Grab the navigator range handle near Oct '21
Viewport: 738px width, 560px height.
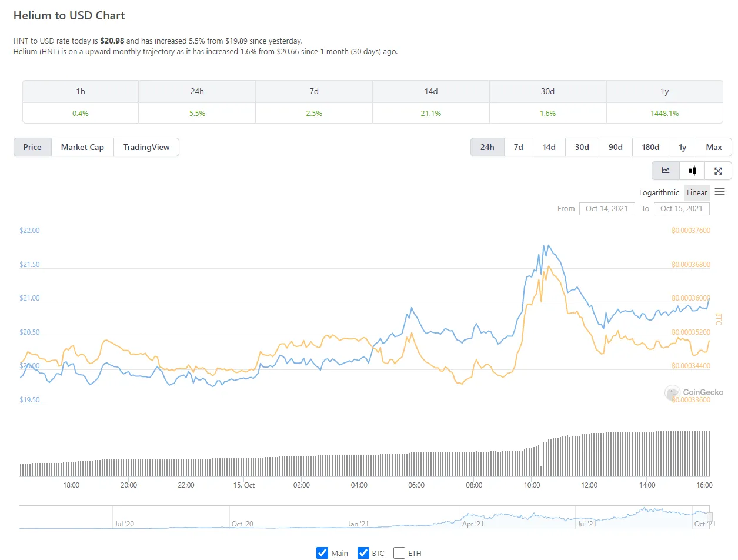[x=709, y=516]
